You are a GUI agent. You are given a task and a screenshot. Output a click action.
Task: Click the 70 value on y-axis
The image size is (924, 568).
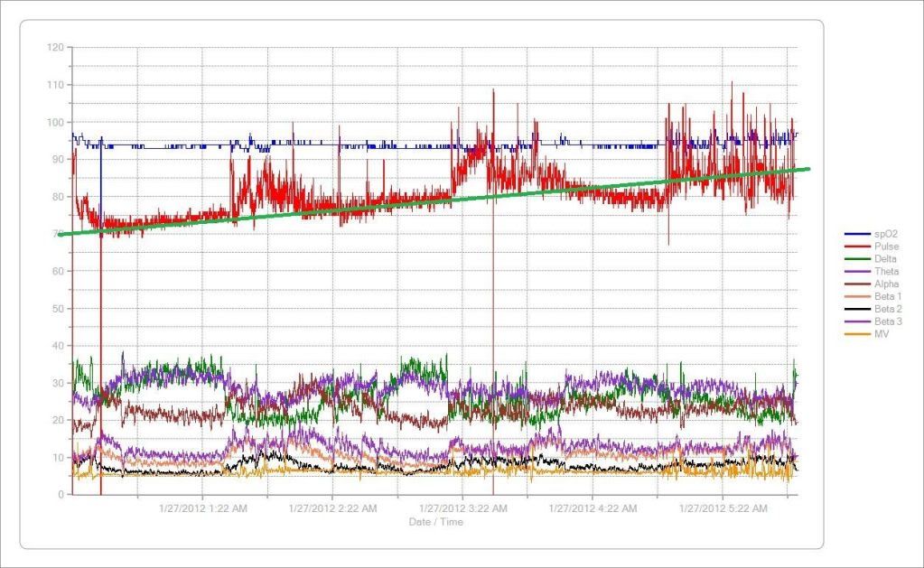(58, 234)
